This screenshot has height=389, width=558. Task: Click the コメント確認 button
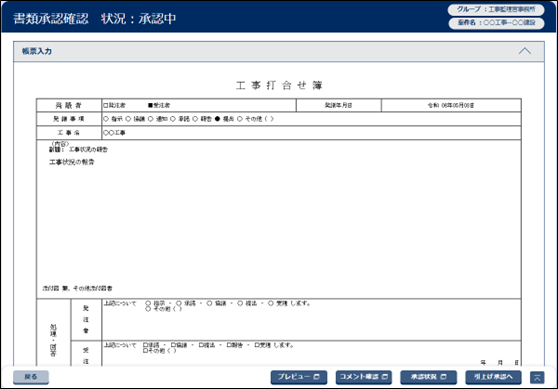[x=363, y=377]
